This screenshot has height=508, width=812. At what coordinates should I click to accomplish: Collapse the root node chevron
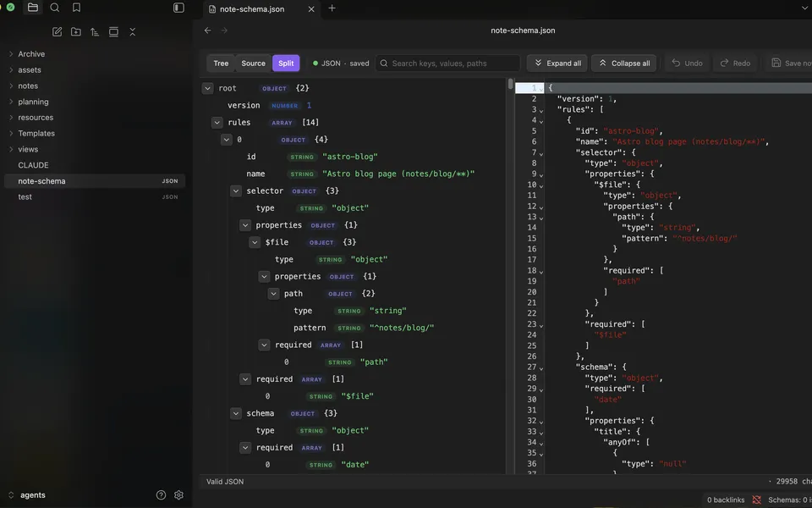click(x=208, y=88)
